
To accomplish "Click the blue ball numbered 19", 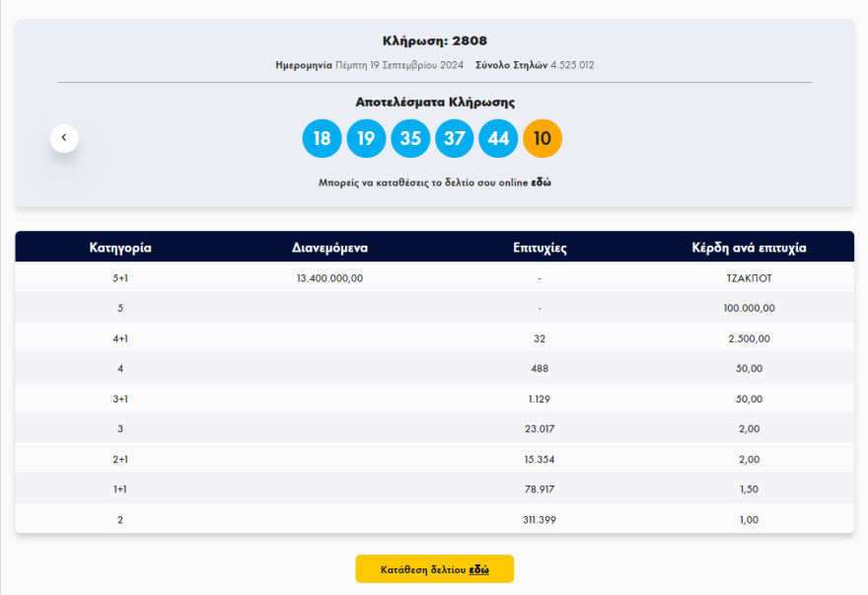I will tap(366, 138).
